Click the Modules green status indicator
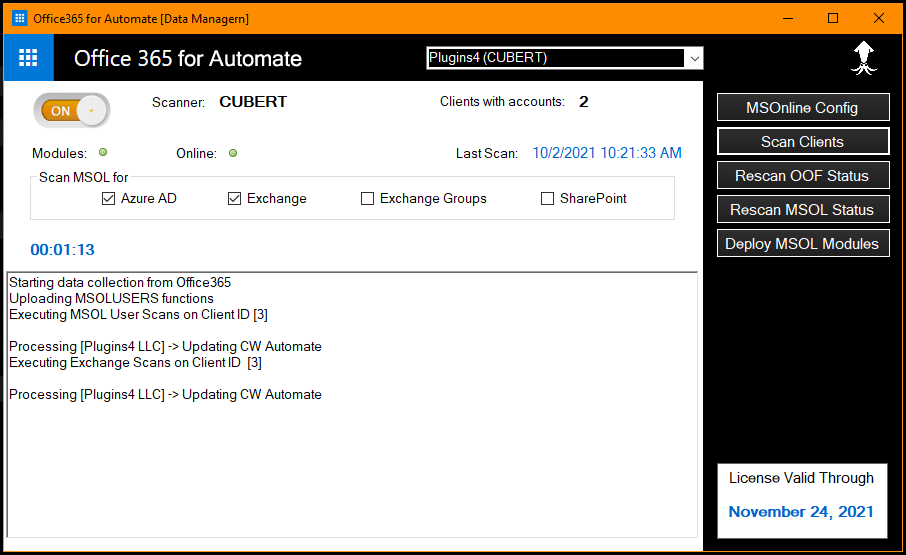This screenshot has width=906, height=555. [103, 152]
